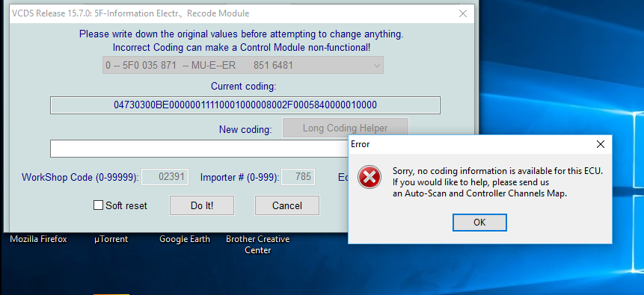Select Brother Creative Center desktop label
Screen dimensions: 644x295
[x=258, y=244]
